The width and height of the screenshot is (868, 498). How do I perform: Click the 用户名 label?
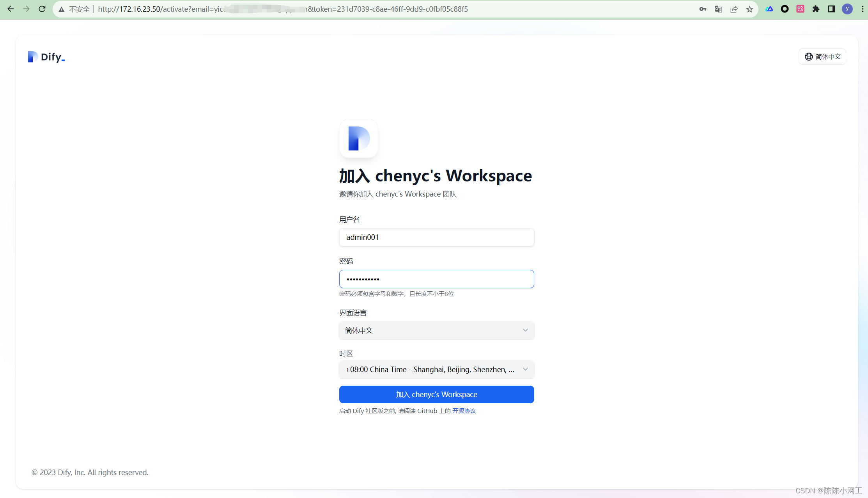pyautogui.click(x=349, y=220)
